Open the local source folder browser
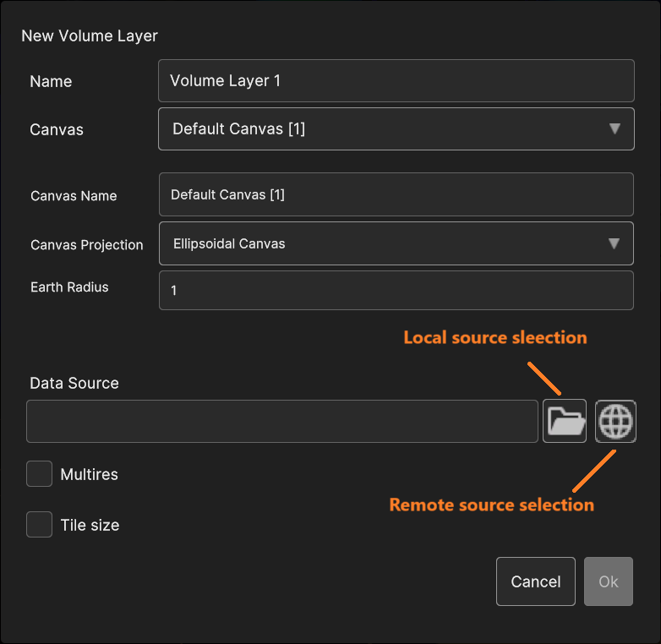The image size is (661, 644). coord(565,421)
